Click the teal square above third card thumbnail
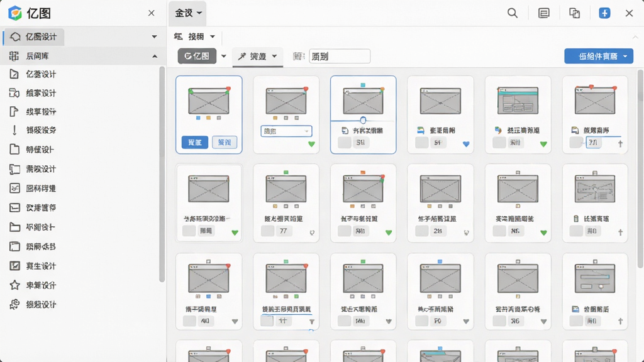 pyautogui.click(x=363, y=85)
